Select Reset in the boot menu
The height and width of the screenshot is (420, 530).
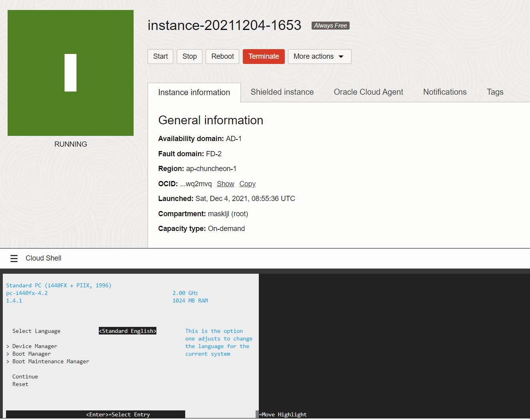20,384
